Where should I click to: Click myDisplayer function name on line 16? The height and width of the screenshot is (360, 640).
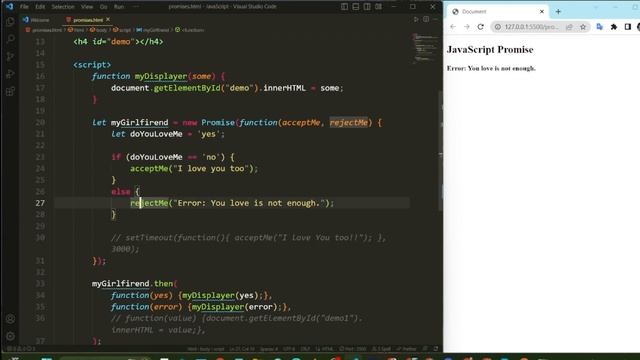161,76
